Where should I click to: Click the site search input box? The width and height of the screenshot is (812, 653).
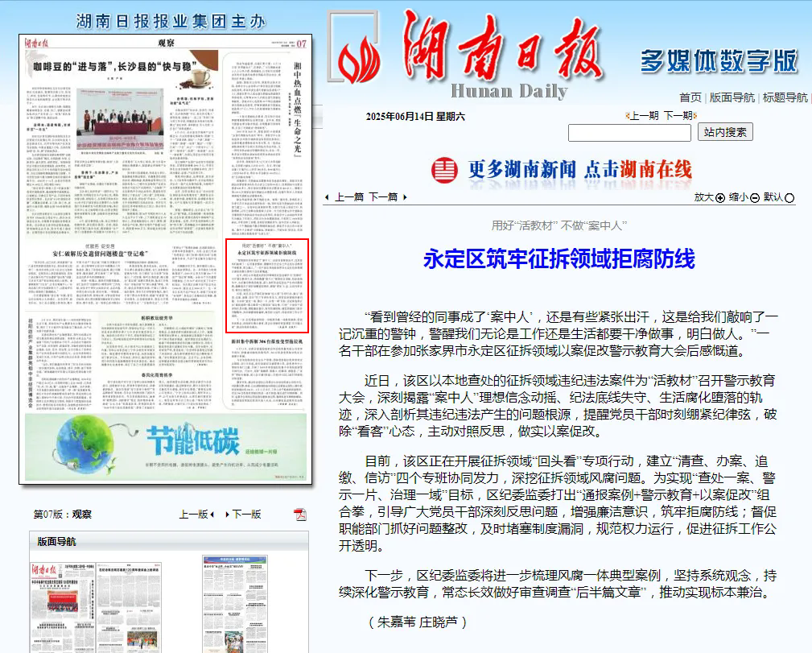coord(629,132)
